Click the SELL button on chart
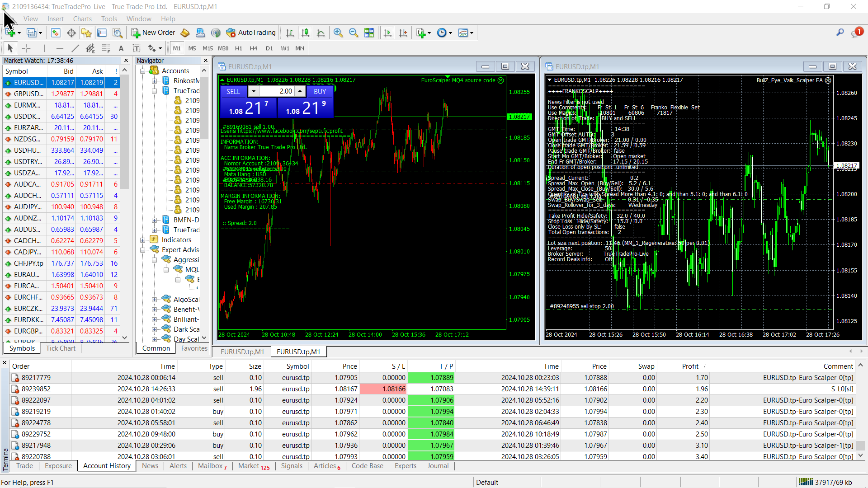The width and height of the screenshot is (868, 488). click(x=233, y=91)
